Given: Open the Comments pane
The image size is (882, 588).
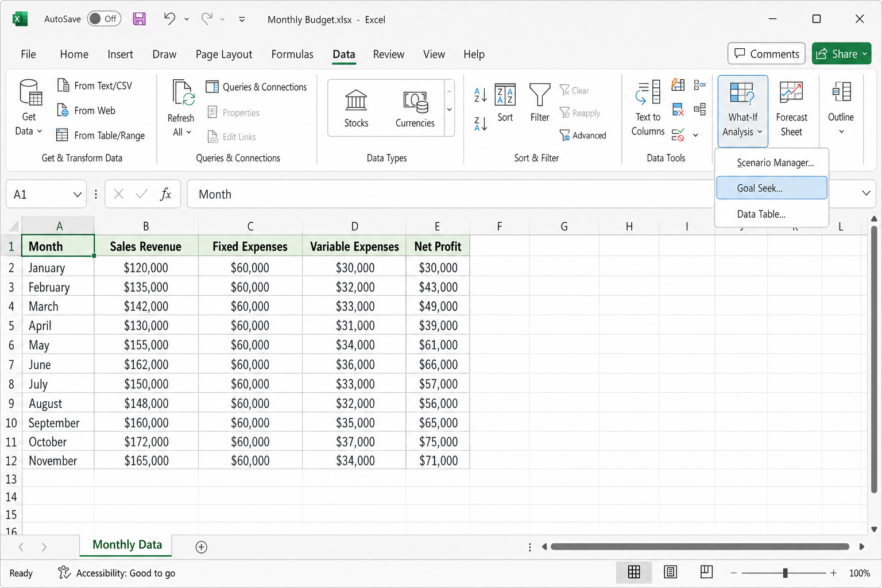Looking at the screenshot, I should click(x=767, y=53).
